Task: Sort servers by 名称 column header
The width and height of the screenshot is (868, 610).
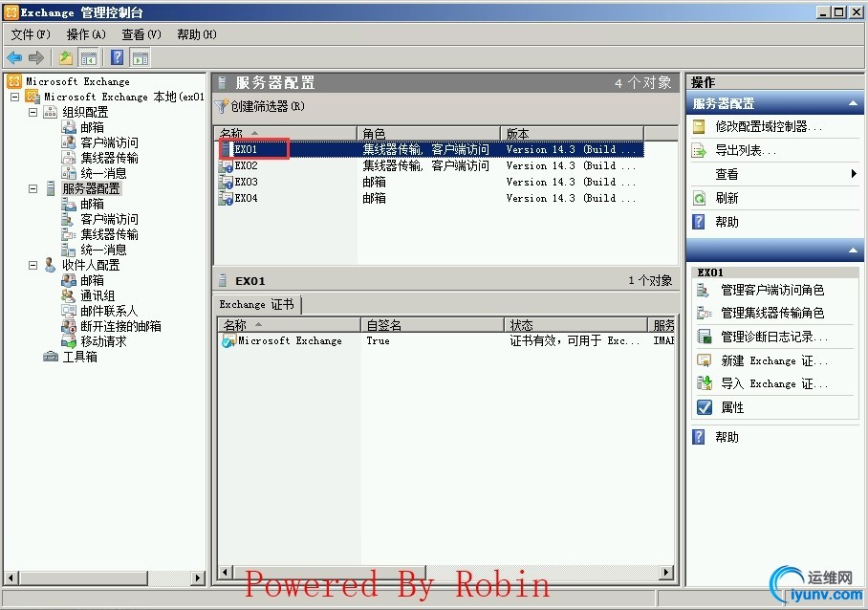Action: coord(286,134)
